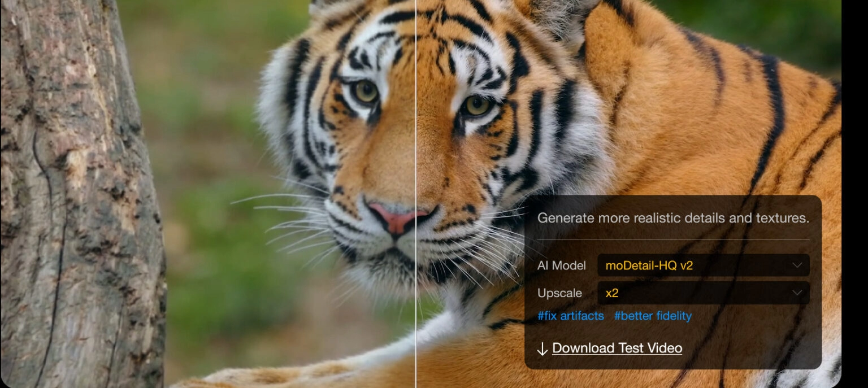Click the download arrow icon

pos(542,349)
